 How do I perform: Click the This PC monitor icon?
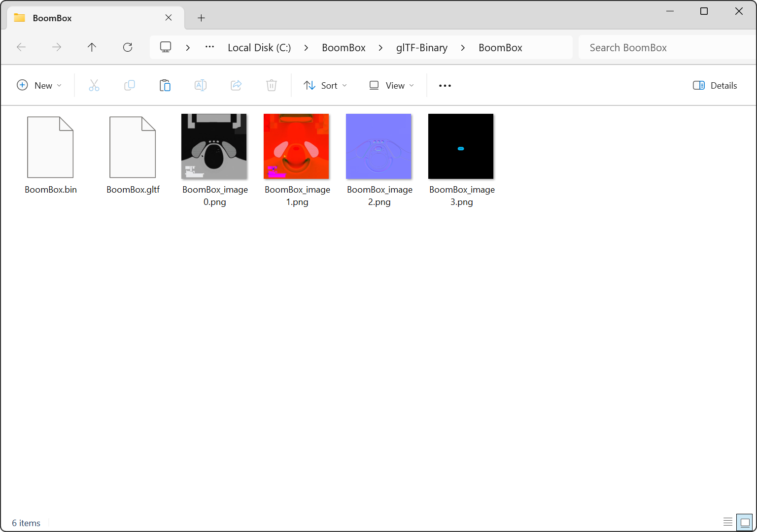(166, 47)
